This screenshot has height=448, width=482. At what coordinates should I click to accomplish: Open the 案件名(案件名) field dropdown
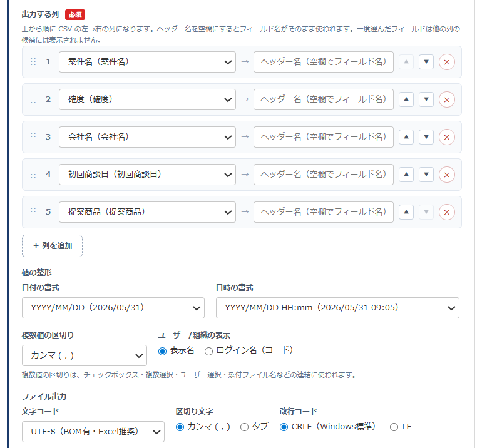[147, 62]
